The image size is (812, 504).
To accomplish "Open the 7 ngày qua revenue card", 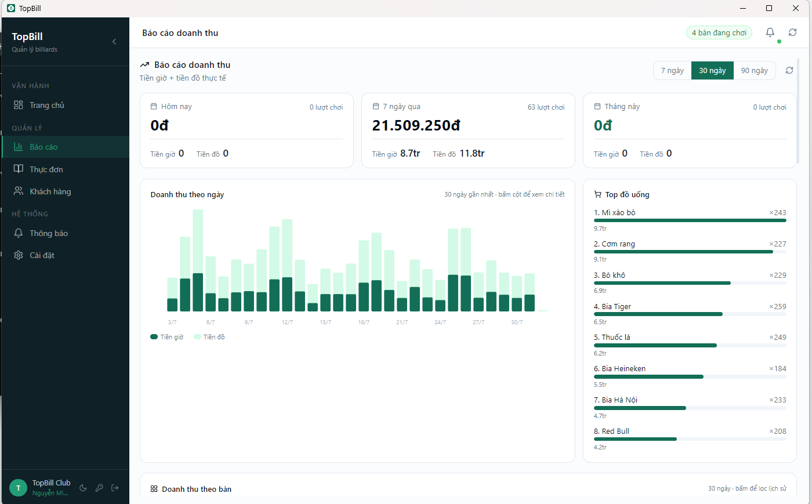I will [x=468, y=130].
